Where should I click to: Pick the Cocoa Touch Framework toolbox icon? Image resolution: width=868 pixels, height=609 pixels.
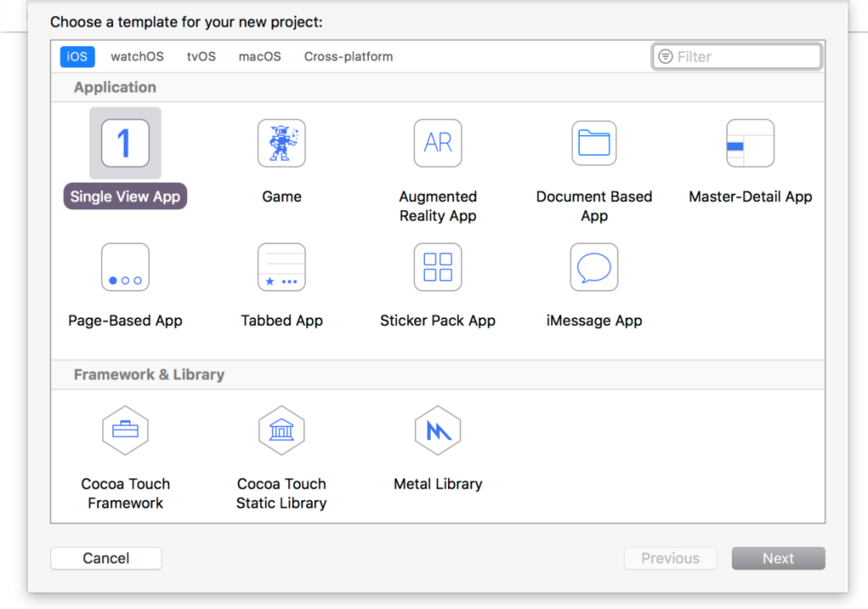tap(125, 430)
